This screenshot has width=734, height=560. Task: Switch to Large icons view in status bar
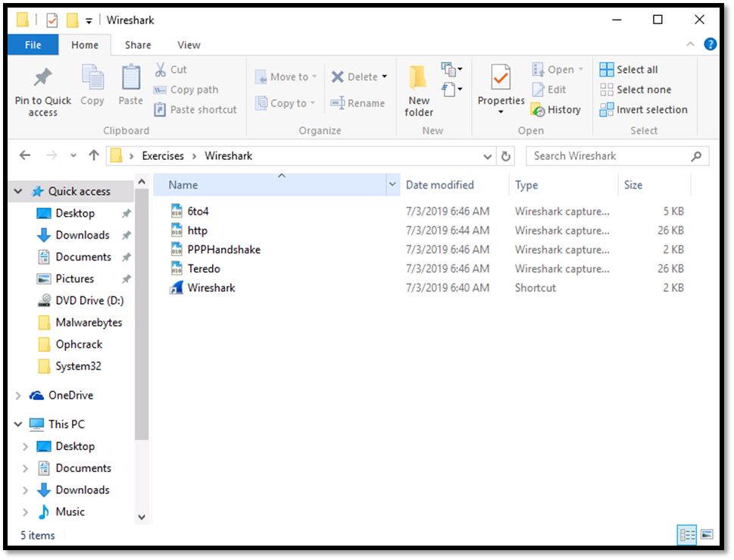[x=707, y=535]
